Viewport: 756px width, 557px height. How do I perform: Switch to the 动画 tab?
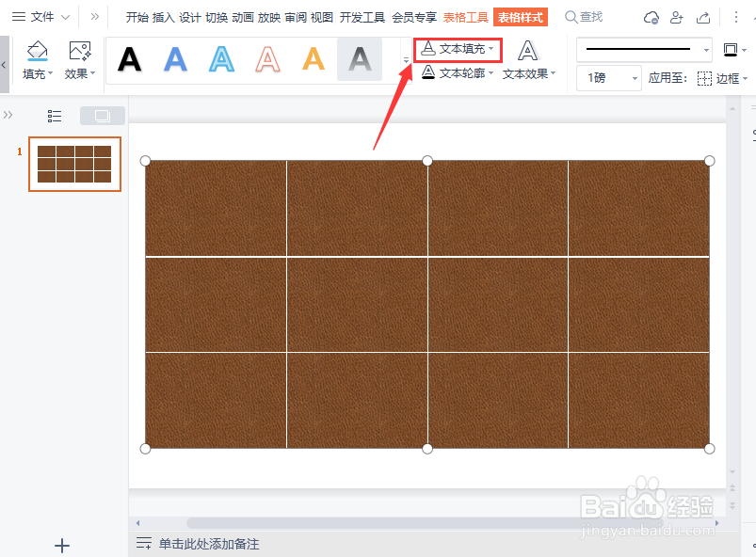click(x=243, y=17)
